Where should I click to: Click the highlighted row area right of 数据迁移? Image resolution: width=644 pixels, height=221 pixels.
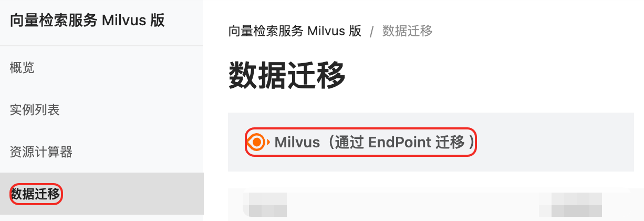click(133, 194)
